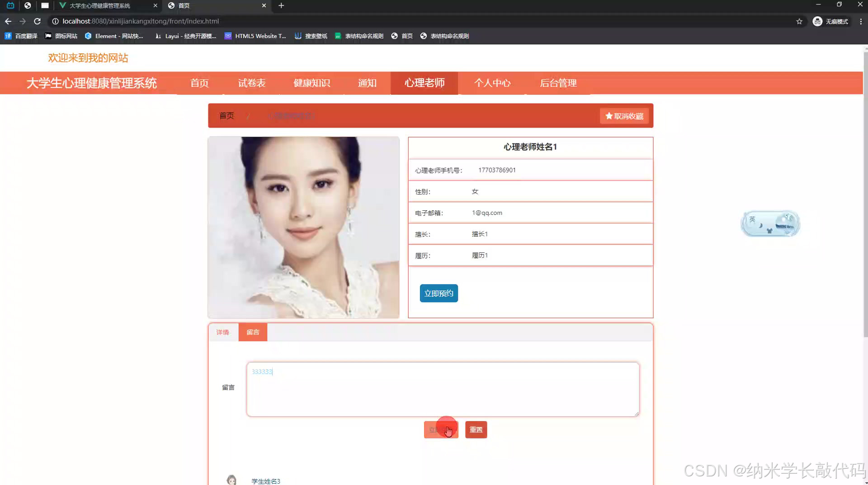Open a new tab with the plus icon
This screenshot has width=868, height=485.
(281, 5)
